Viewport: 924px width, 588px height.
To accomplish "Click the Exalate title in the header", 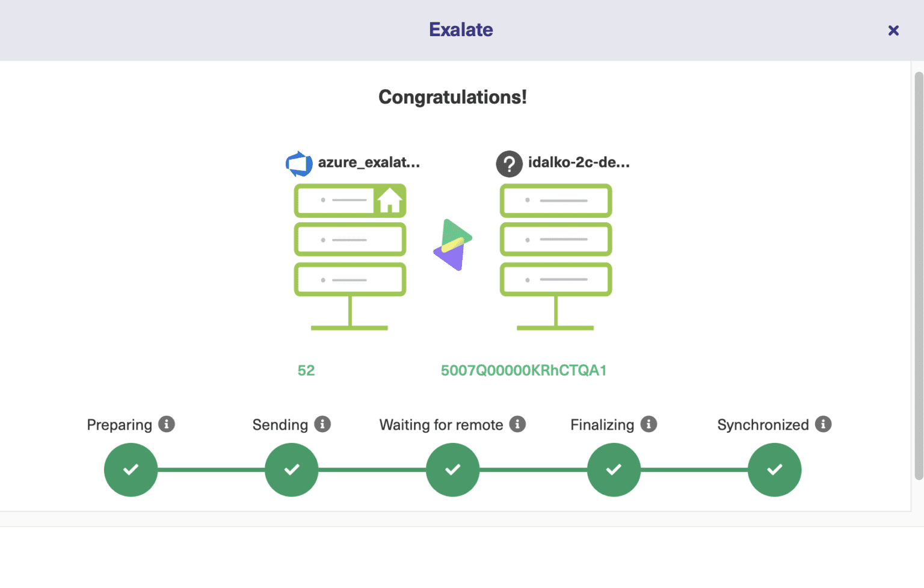I will [461, 29].
